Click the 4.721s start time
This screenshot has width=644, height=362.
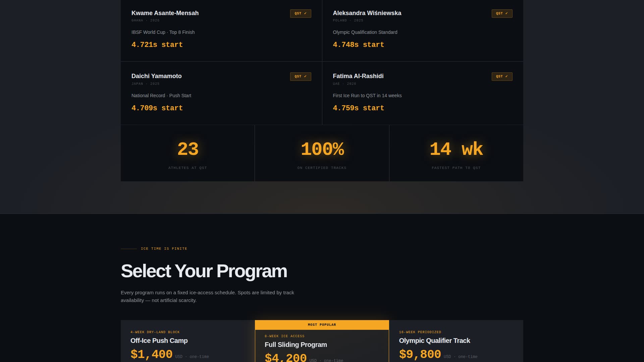click(157, 45)
